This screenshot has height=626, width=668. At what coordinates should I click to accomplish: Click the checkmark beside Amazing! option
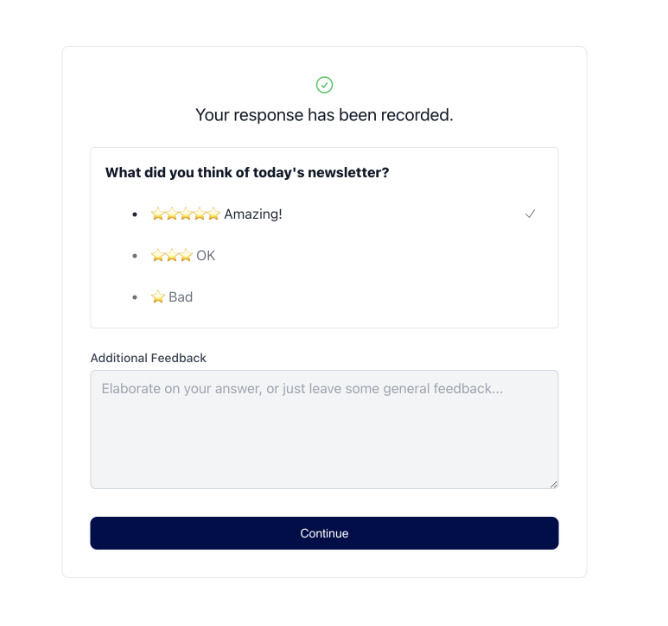pyautogui.click(x=530, y=213)
